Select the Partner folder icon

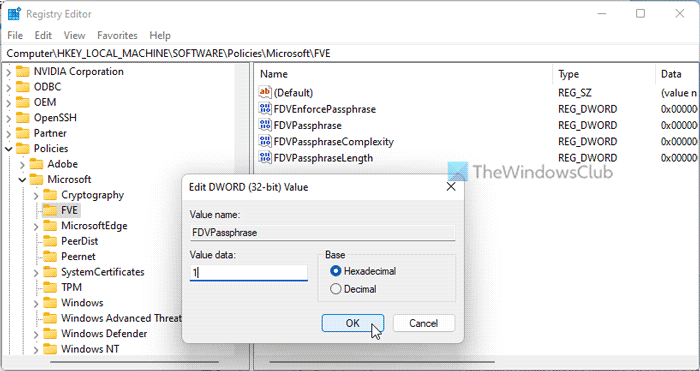[22, 133]
